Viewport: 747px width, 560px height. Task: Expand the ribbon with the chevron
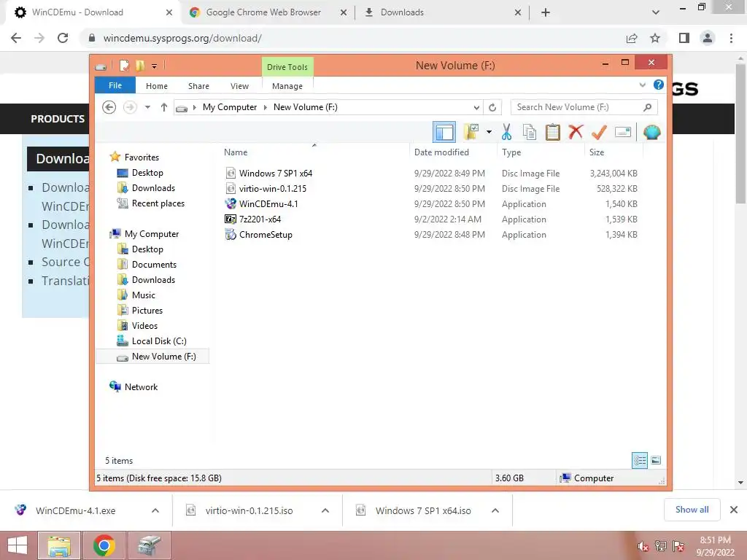[x=642, y=85]
